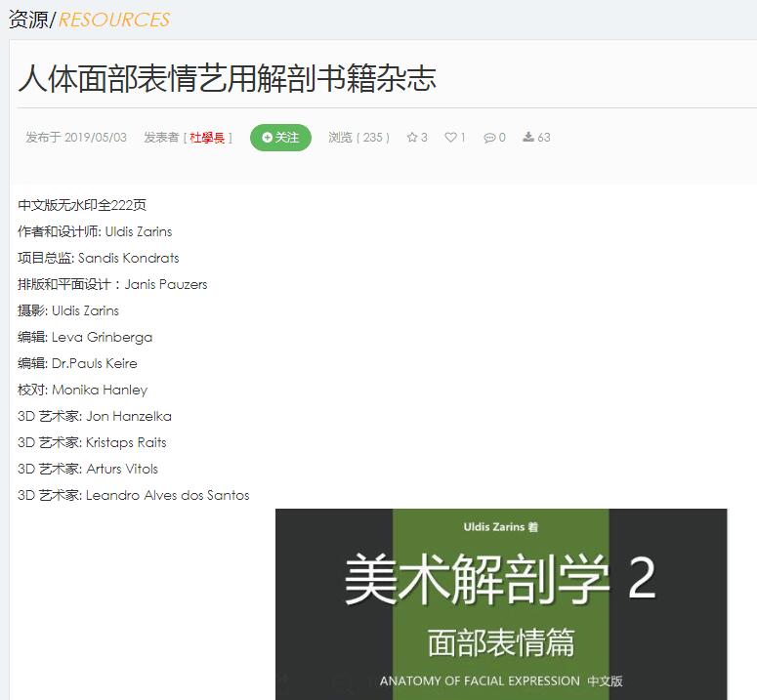Click the plus icon inside 关注 button
The height and width of the screenshot is (700, 757).
pyautogui.click(x=267, y=138)
